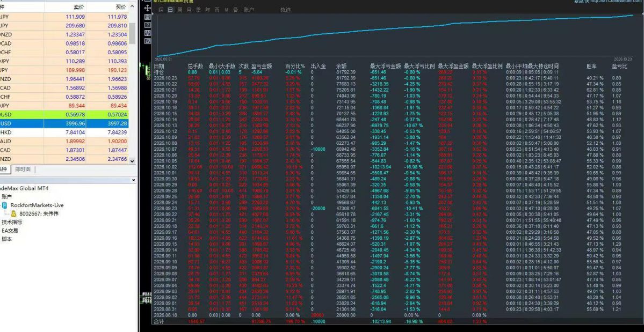Click the market watch vertical scrollbar thumb
Viewport: 644px width, 332px height.
click(132, 33)
